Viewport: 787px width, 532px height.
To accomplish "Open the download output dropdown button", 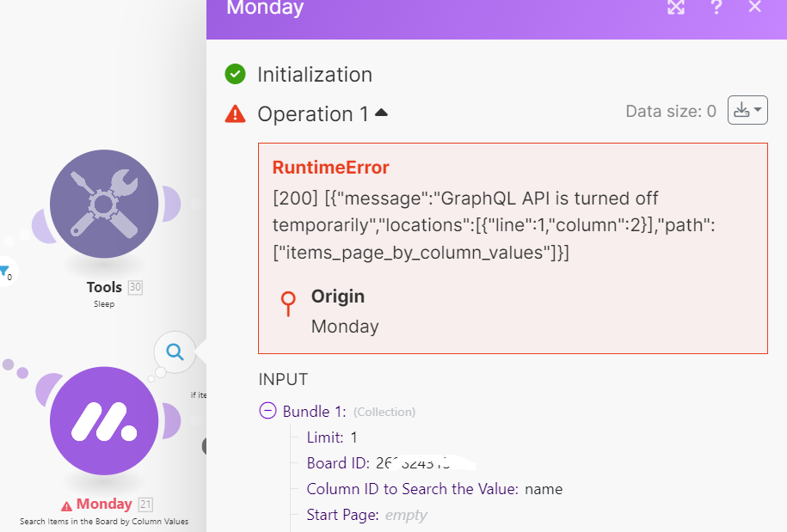I will click(x=747, y=110).
